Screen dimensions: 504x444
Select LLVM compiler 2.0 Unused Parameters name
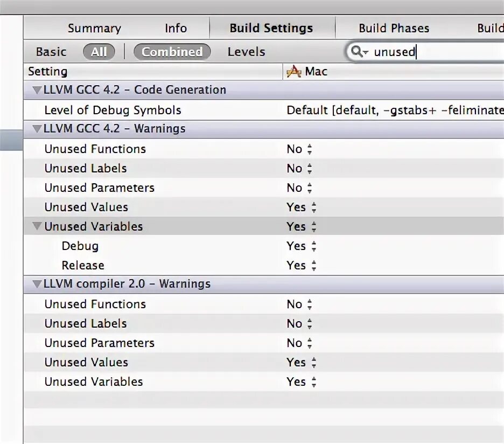(99, 343)
